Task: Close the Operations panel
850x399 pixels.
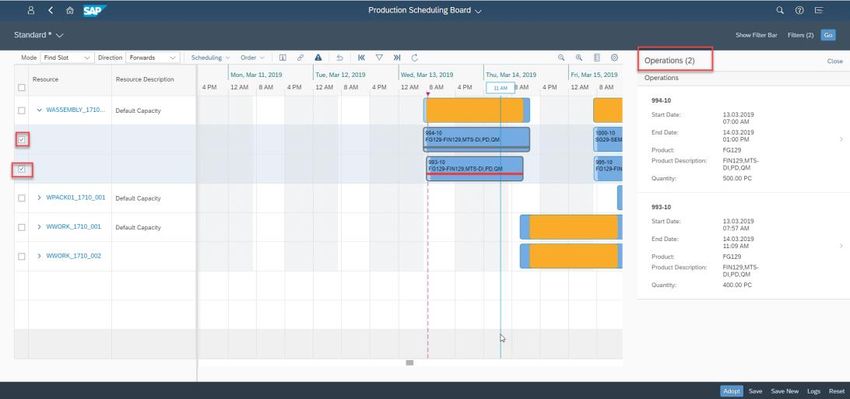Action: [x=835, y=61]
